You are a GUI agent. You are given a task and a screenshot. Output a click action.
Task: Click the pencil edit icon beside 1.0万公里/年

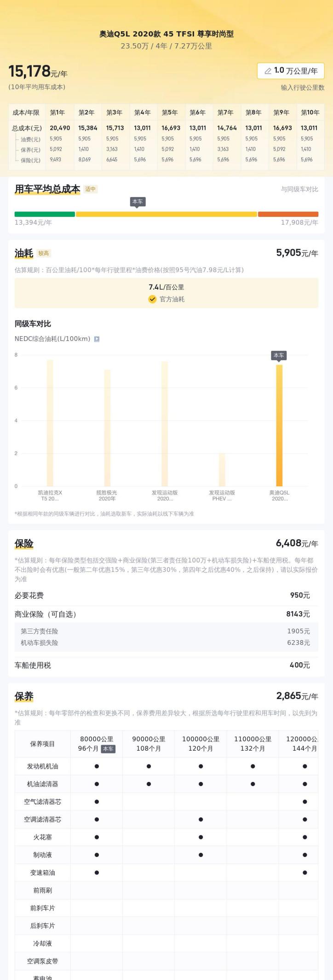coord(268,71)
